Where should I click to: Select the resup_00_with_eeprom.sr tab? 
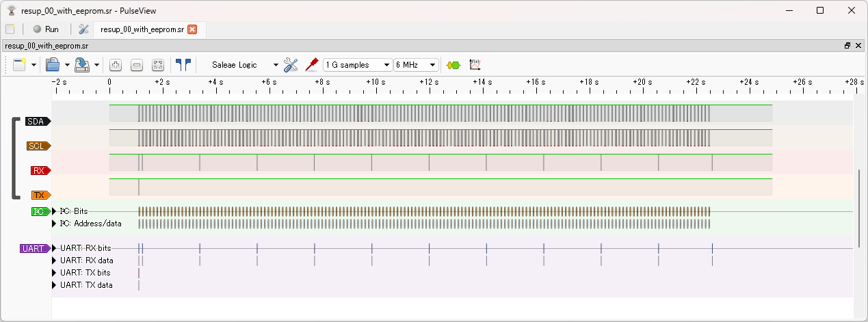142,29
